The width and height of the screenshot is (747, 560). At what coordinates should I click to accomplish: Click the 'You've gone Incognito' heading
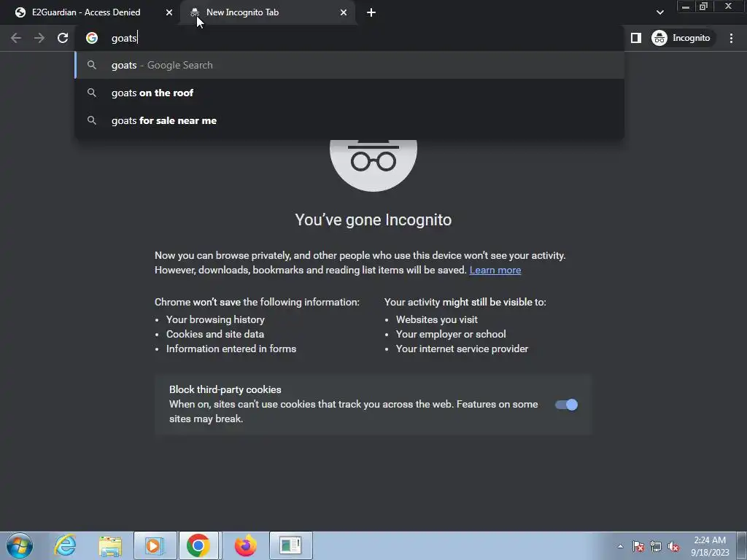(x=373, y=220)
